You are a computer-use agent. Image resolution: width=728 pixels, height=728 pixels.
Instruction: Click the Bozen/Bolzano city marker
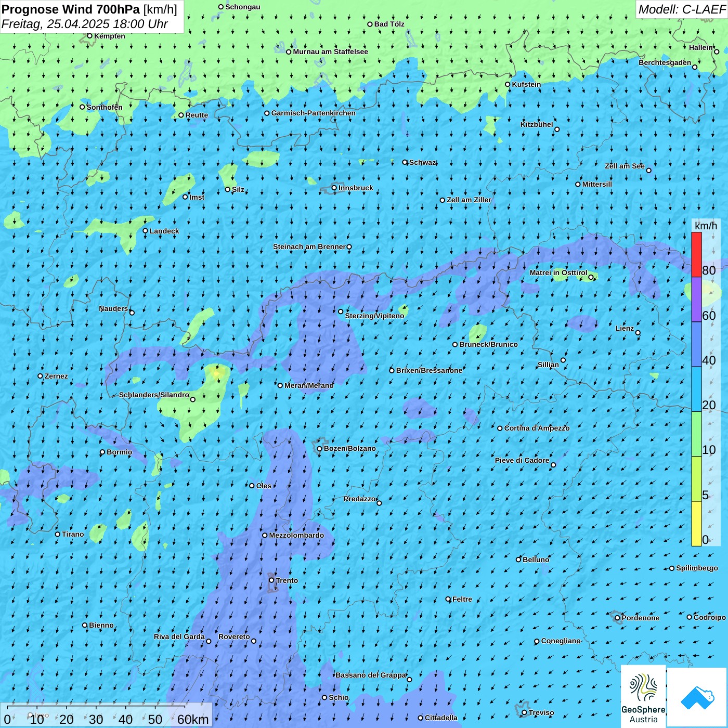320,448
